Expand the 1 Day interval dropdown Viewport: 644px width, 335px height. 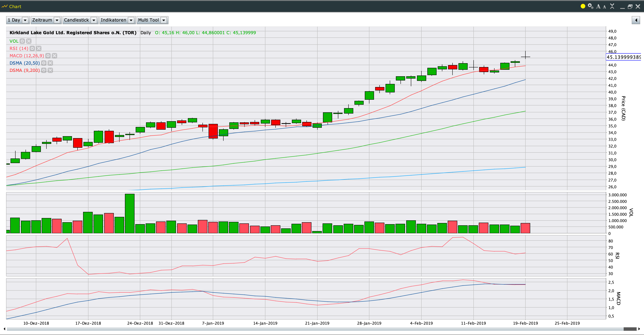(25, 20)
